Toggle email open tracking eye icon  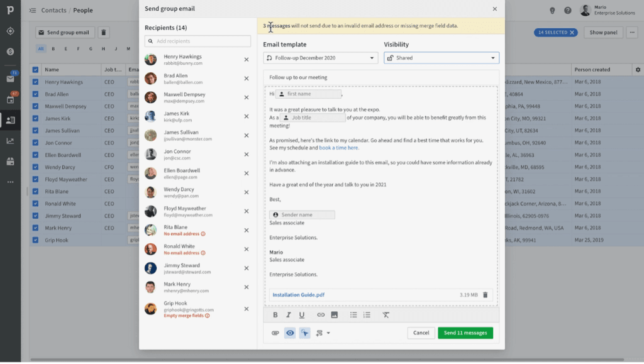click(289, 332)
